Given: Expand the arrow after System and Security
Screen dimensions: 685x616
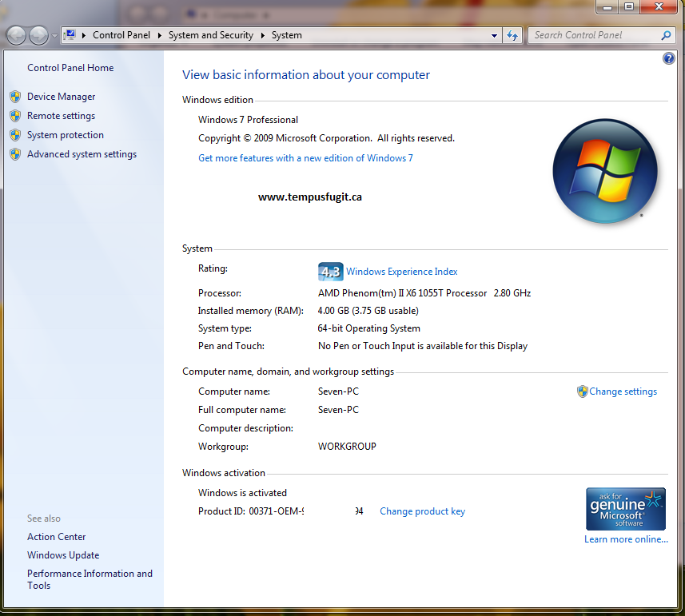Looking at the screenshot, I should [262, 35].
